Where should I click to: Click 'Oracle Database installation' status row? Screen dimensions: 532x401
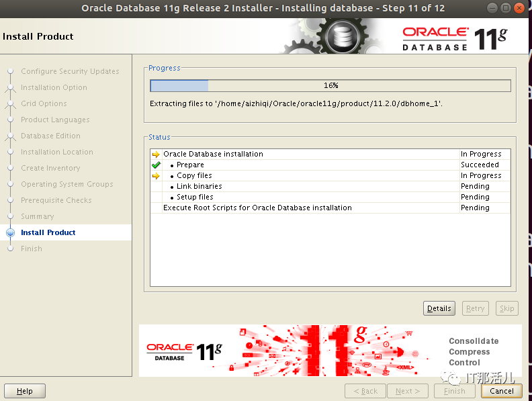[x=330, y=154]
